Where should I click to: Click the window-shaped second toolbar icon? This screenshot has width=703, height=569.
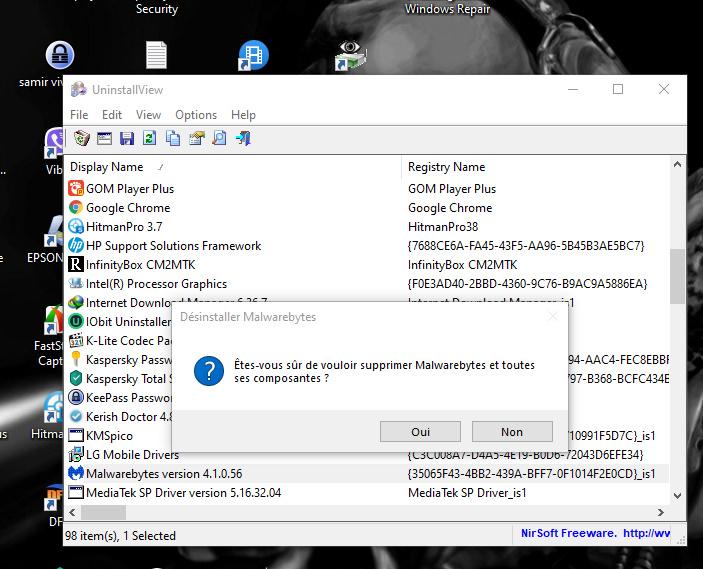(104, 138)
